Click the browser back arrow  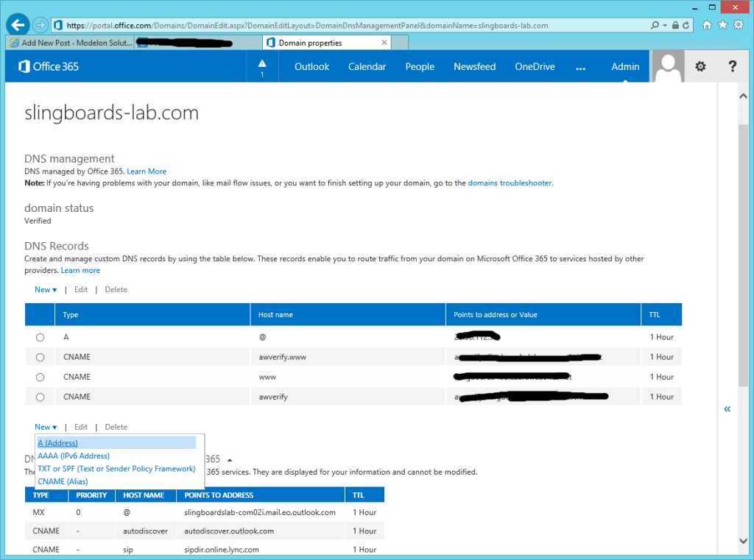pyautogui.click(x=17, y=24)
